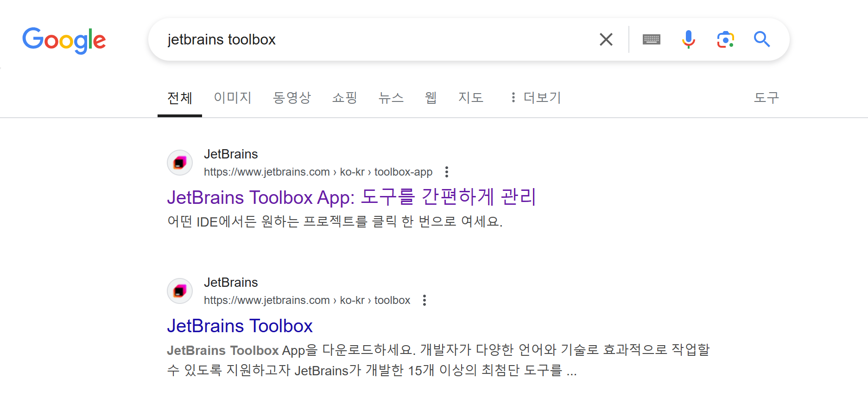This screenshot has width=868, height=404.
Task: Click the toolbox-app URL breadcrumb
Action: pos(318,172)
